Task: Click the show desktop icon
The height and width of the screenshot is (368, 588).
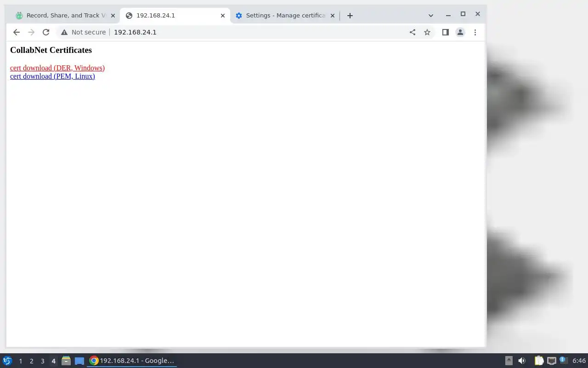Action: coord(79,361)
